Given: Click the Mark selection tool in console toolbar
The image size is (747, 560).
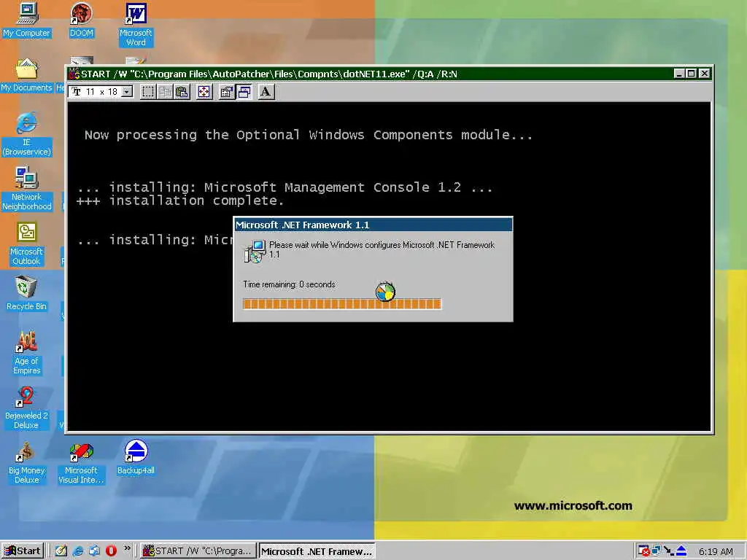Looking at the screenshot, I should click(x=148, y=92).
